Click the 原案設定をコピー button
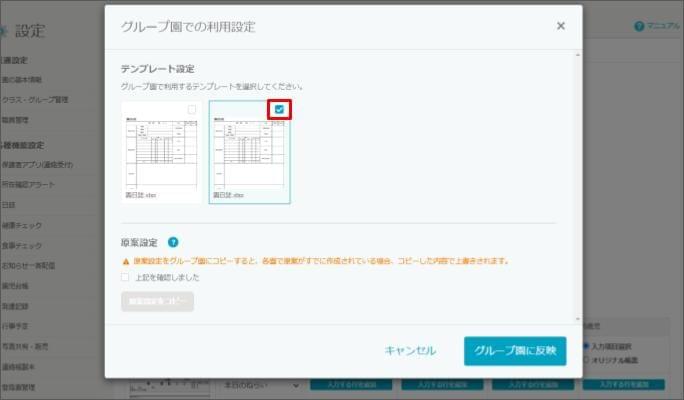 [157, 301]
